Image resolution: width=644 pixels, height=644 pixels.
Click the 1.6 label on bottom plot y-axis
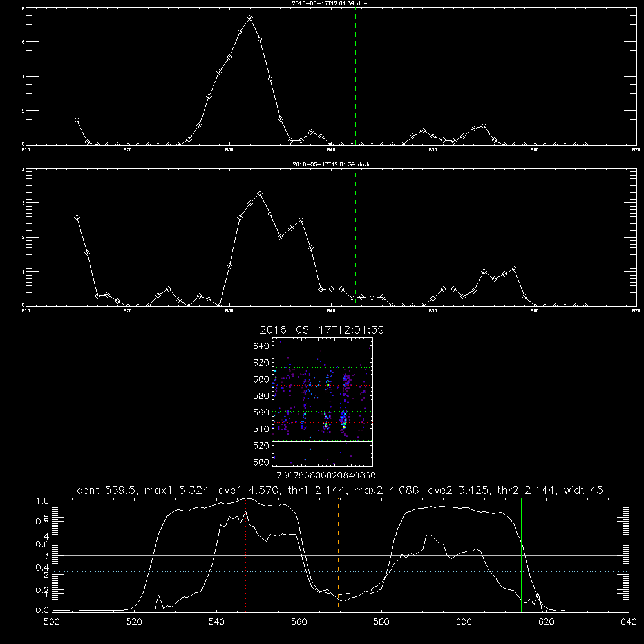43,500
